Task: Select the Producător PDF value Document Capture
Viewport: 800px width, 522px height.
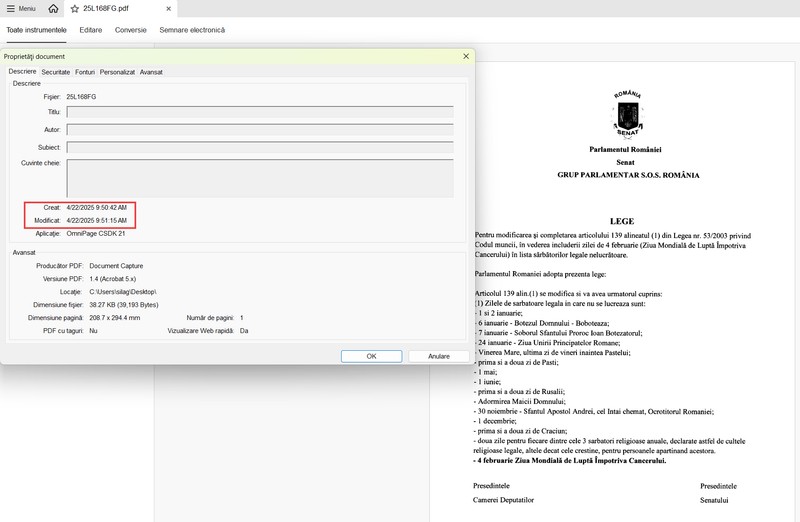Action: (116, 266)
